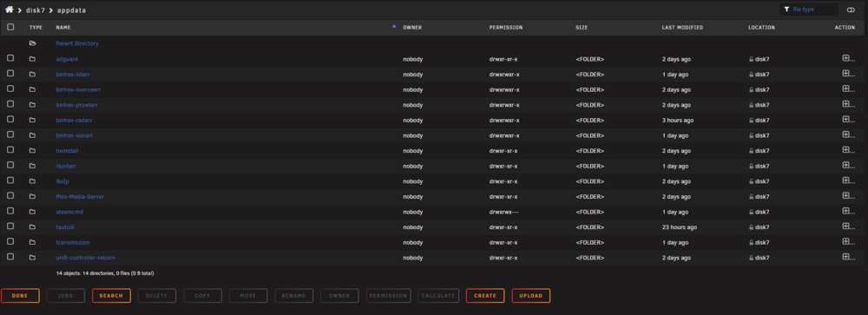
Task: Click the PERMISSION button in bottom toolbar
Action: pyautogui.click(x=389, y=296)
